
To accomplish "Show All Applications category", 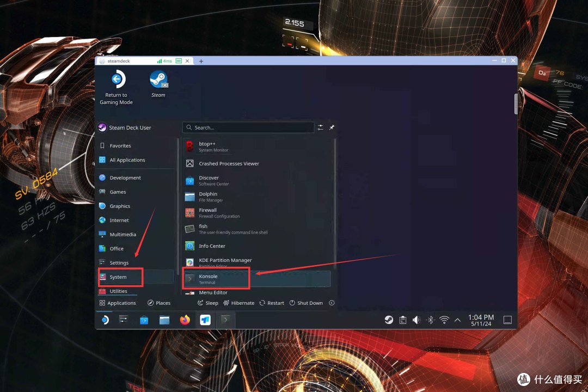I will point(136,160).
